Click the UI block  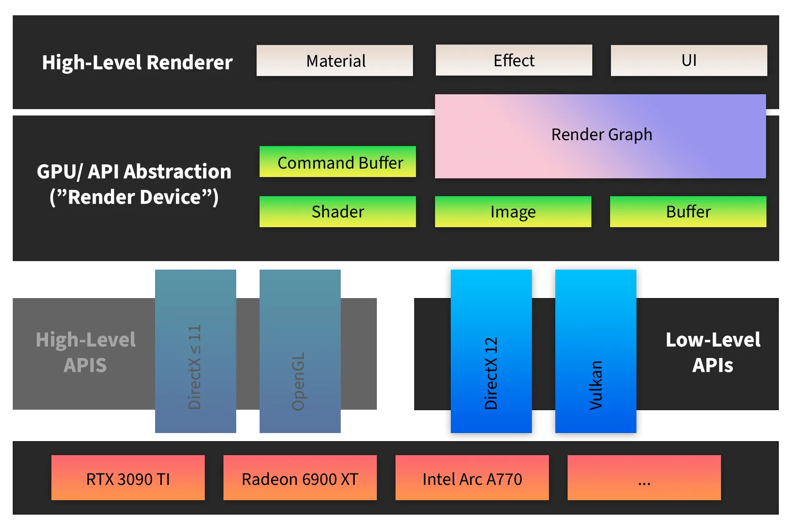tap(688, 60)
